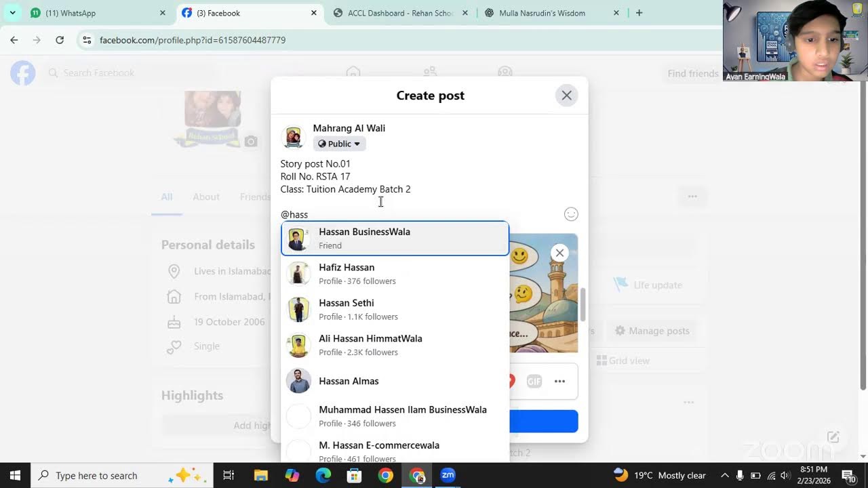
Task: View site information icon in address bar
Action: coord(87,40)
